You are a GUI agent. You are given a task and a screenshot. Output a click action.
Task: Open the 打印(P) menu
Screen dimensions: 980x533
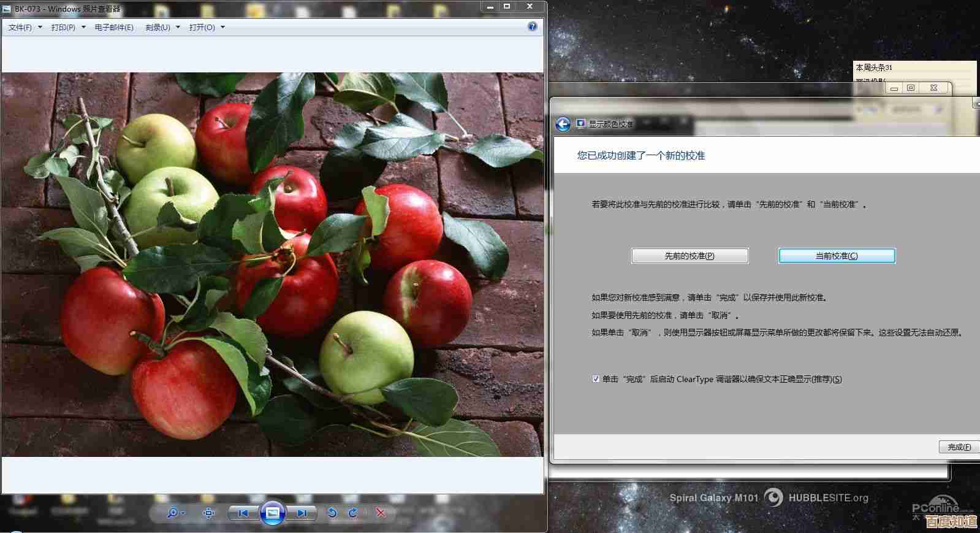[x=68, y=28]
